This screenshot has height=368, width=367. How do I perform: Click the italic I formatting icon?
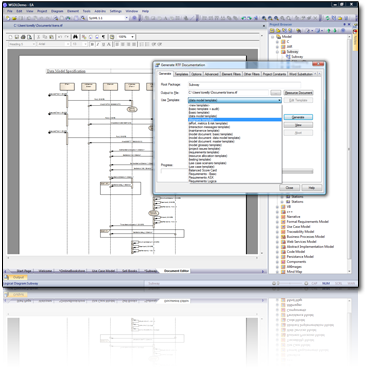coord(98,44)
